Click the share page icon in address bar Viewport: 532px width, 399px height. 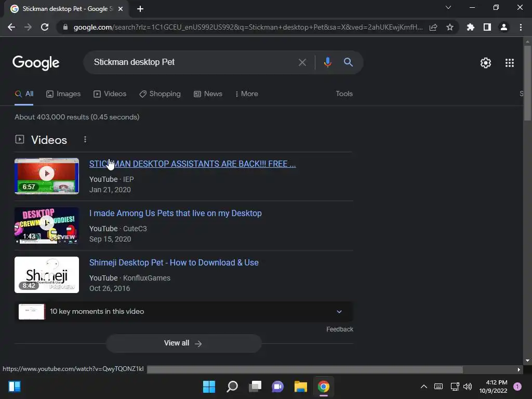(x=433, y=27)
